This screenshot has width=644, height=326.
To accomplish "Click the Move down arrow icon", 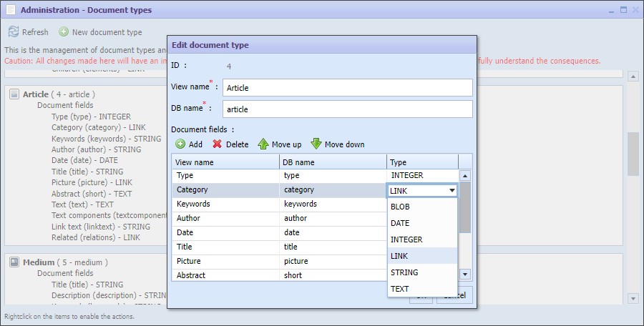I will click(x=316, y=144).
